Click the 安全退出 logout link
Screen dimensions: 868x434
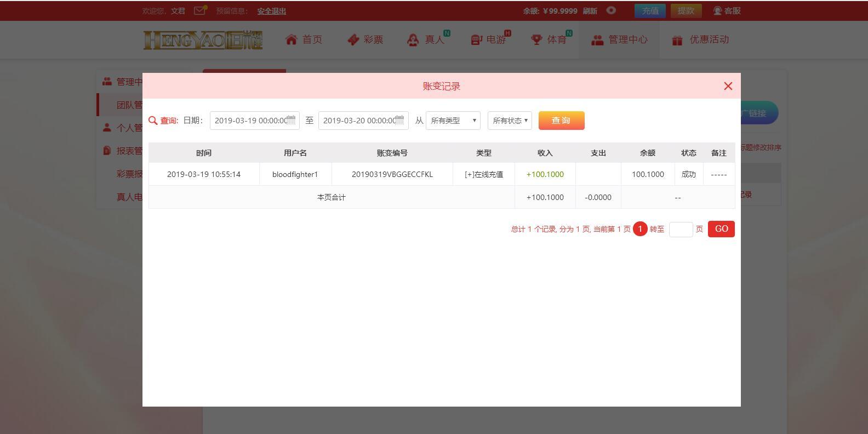pos(272,11)
